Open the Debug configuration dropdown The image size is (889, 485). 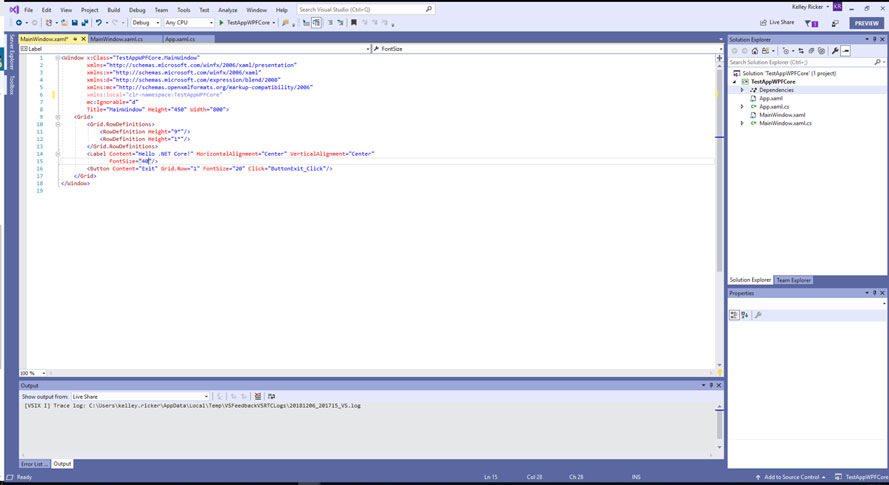145,23
